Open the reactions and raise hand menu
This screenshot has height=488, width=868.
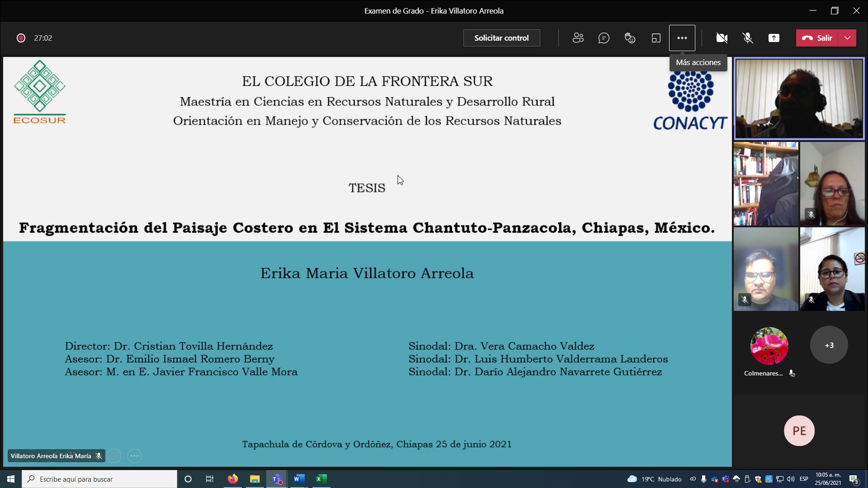click(x=630, y=38)
